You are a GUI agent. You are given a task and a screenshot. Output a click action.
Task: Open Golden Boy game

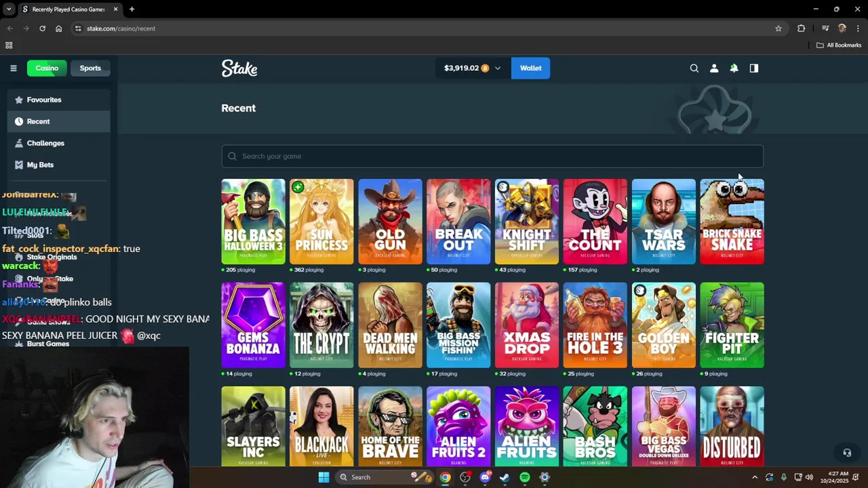click(x=664, y=325)
